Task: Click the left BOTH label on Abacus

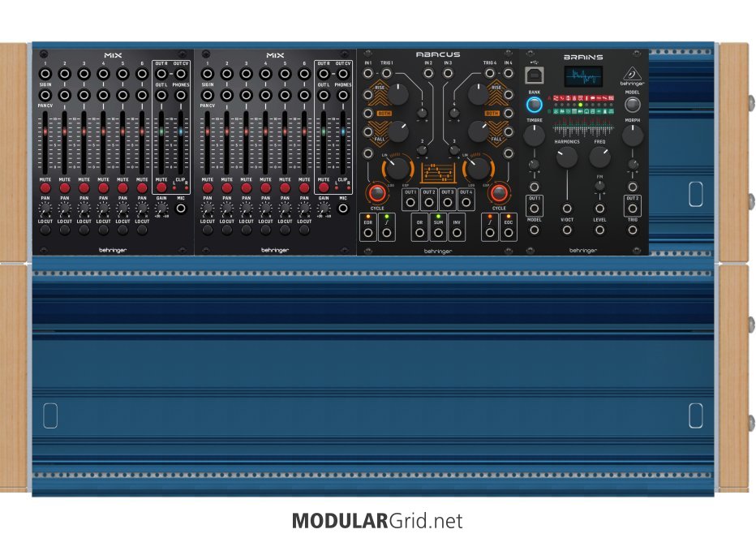Action: click(384, 114)
